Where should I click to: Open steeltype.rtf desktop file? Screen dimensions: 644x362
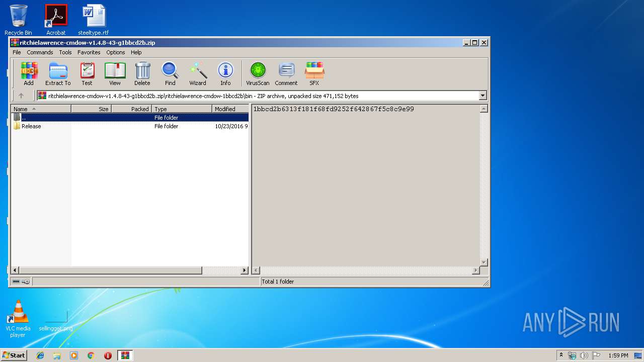click(94, 20)
